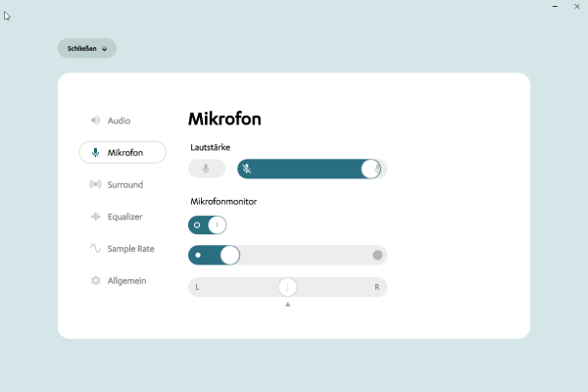Click the muted microphone icon on volume slider

(x=247, y=169)
